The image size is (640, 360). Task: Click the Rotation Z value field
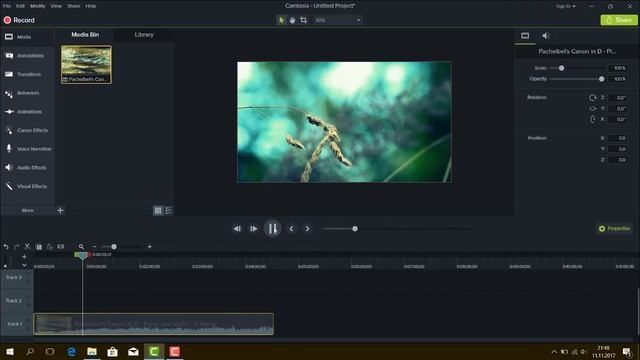pyautogui.click(x=618, y=98)
